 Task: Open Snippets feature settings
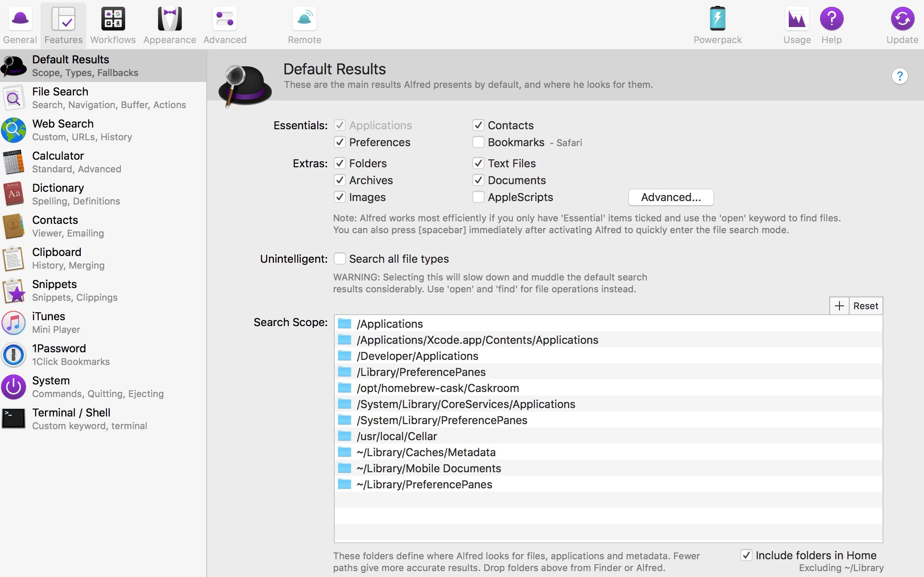(103, 290)
